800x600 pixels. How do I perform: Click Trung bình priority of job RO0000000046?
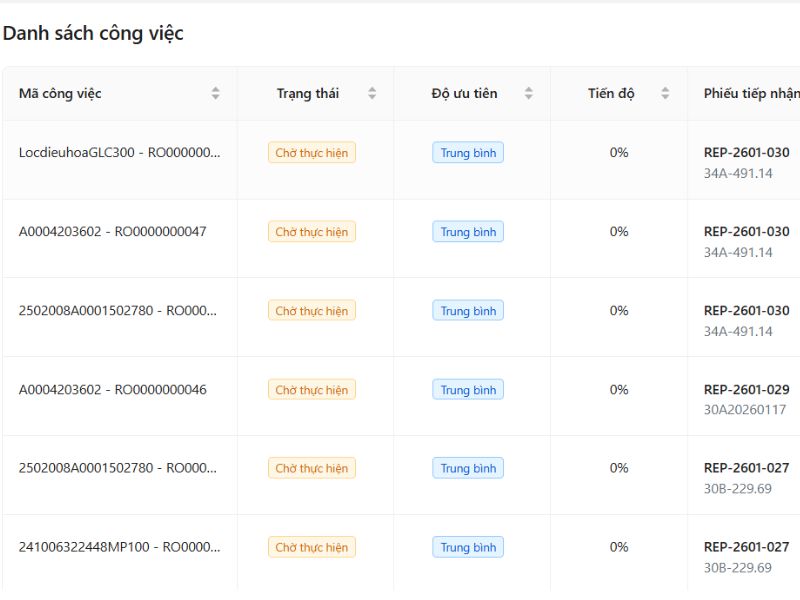click(x=468, y=390)
